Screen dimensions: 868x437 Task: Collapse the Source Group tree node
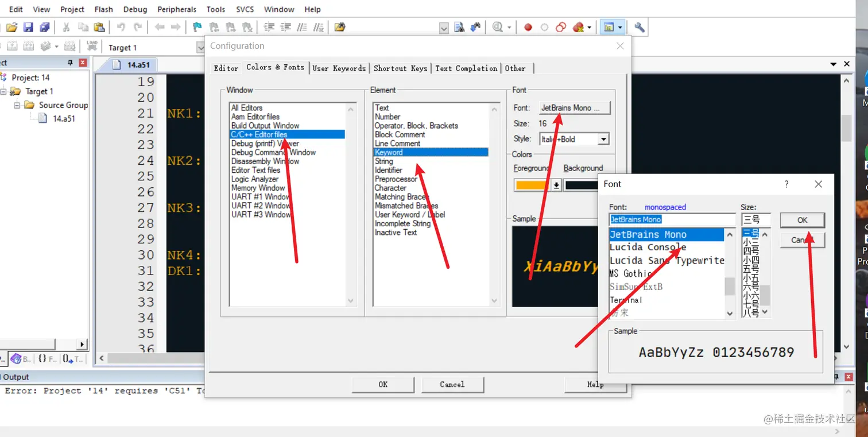(17, 105)
